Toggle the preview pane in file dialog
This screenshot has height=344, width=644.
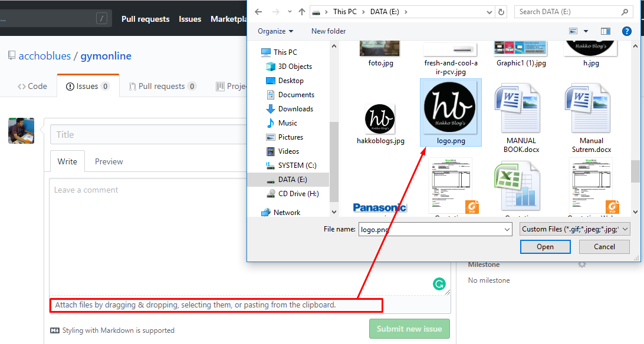coord(605,31)
